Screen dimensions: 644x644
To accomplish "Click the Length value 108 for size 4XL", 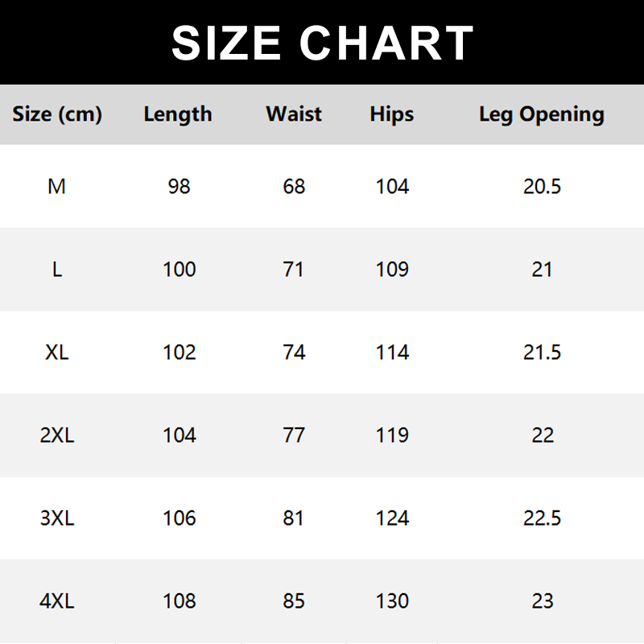I will pyautogui.click(x=180, y=601).
